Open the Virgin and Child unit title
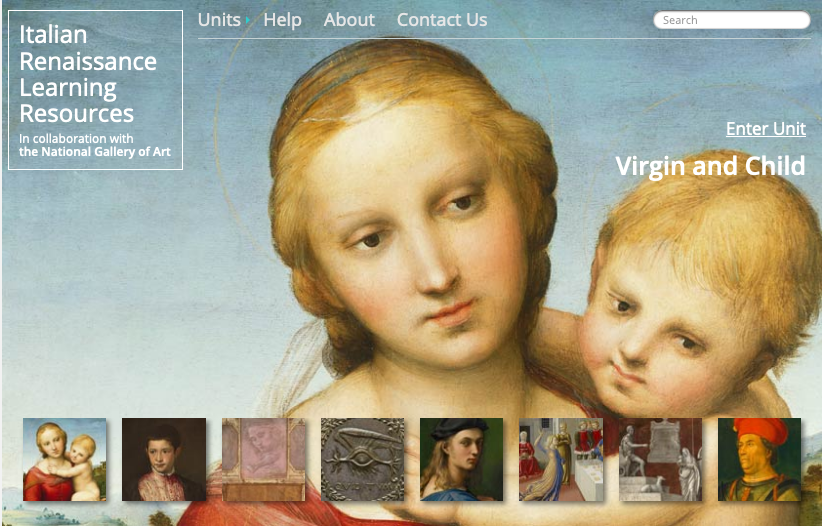Image resolution: width=822 pixels, height=526 pixels. pyautogui.click(x=710, y=166)
